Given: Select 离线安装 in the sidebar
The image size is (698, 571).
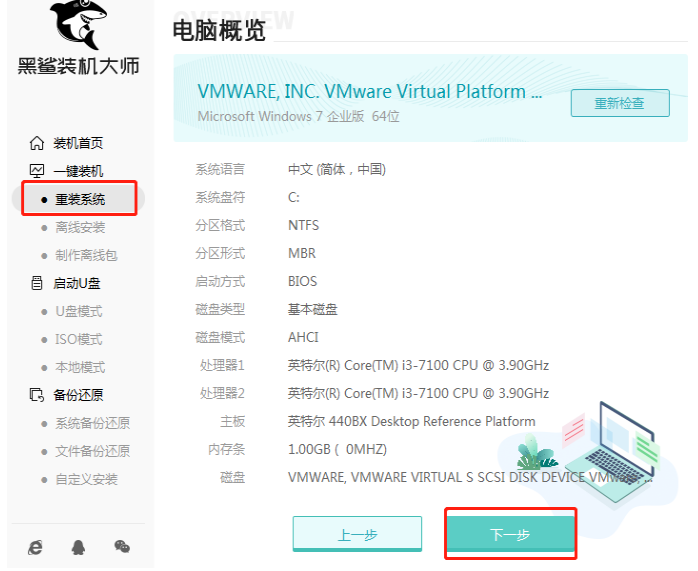Looking at the screenshot, I should 80,227.
